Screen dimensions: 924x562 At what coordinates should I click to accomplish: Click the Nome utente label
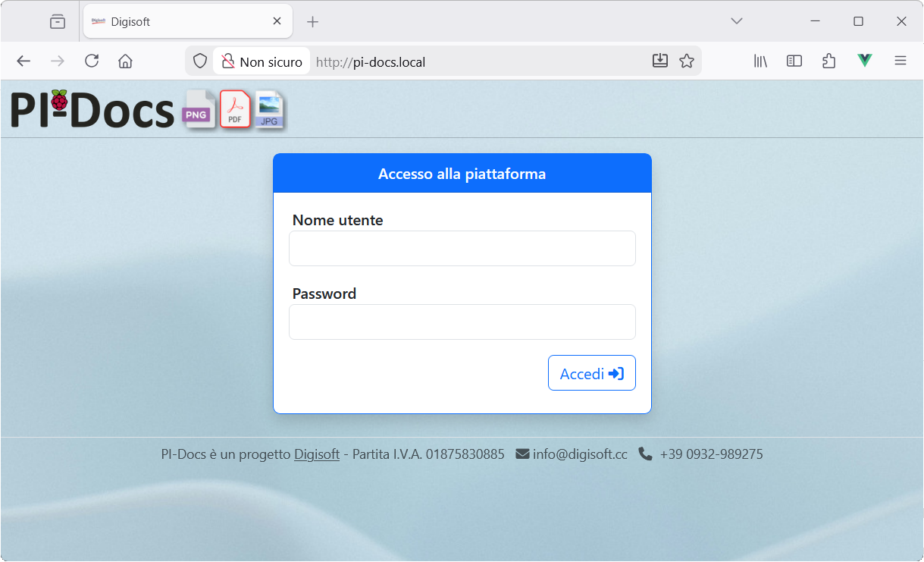tap(338, 220)
